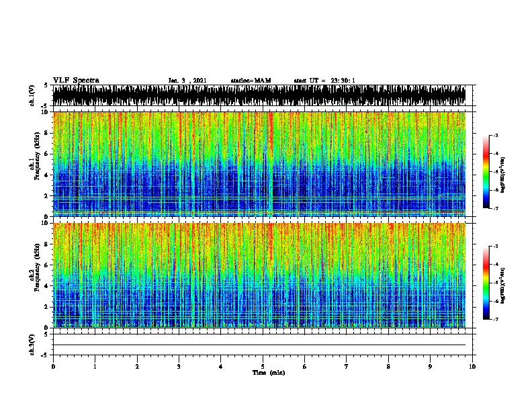
Task: Click the time axis tick label "0"
Action: point(53,367)
